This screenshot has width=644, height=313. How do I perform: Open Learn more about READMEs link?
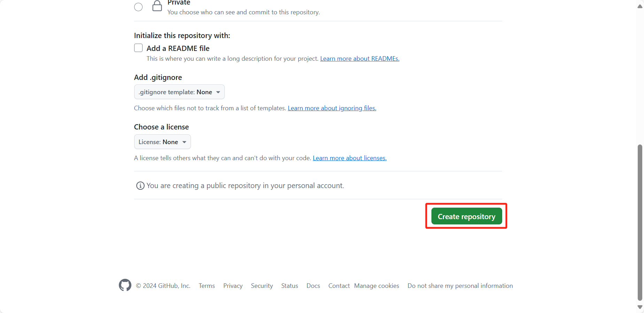(x=360, y=59)
